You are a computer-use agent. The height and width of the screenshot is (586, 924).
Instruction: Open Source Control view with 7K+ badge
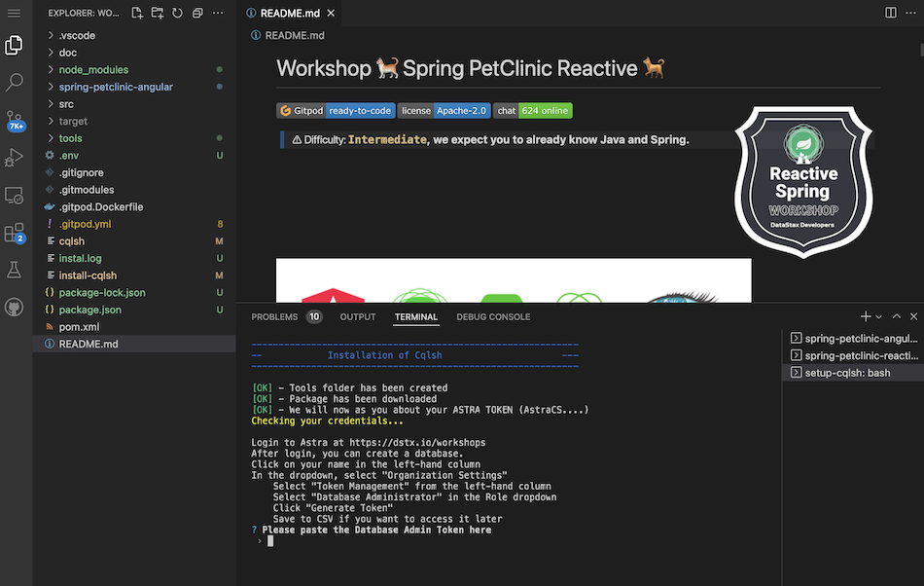15,120
